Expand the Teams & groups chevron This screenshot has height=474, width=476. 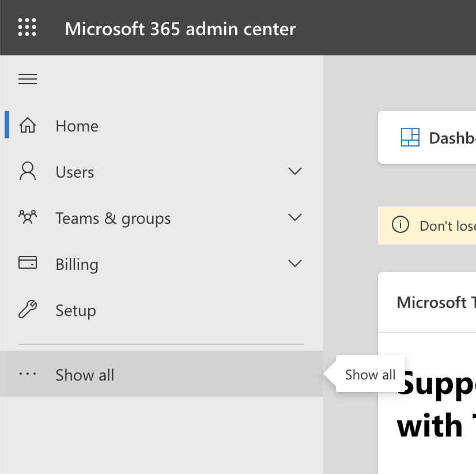pos(295,217)
